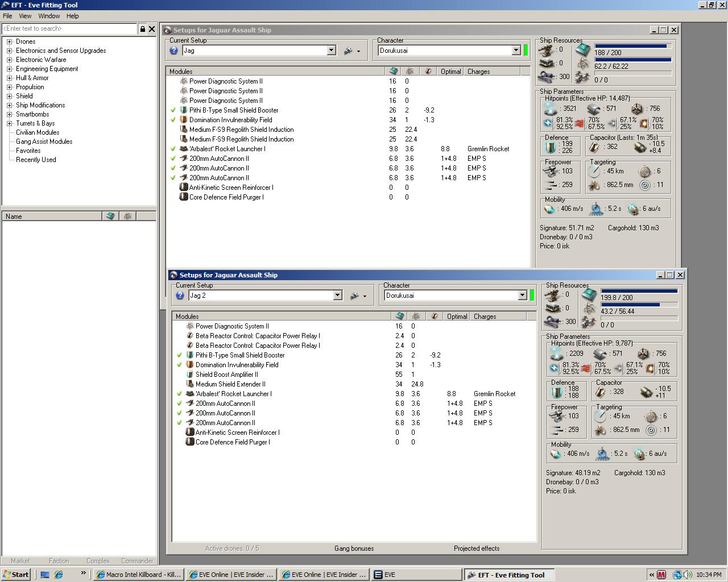The image size is (728, 582).
Task: Click the CPU column header icon in Jag module list
Action: pos(394,72)
